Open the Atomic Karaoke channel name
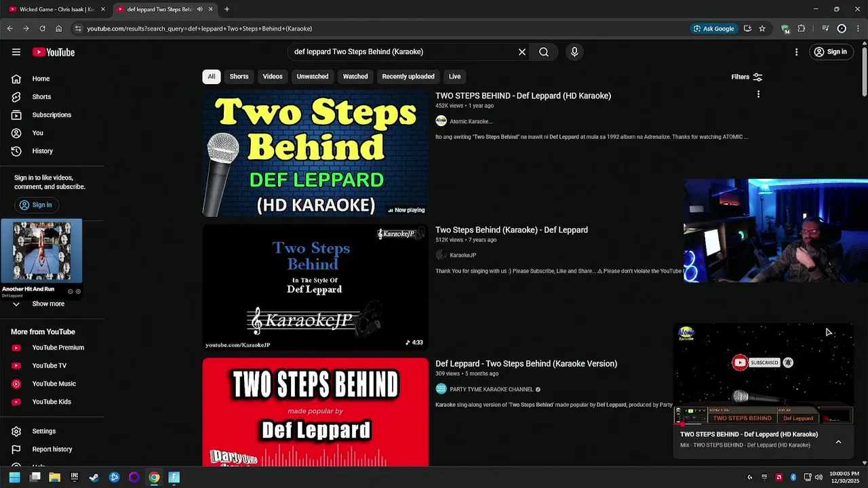868x488 pixels. point(471,121)
